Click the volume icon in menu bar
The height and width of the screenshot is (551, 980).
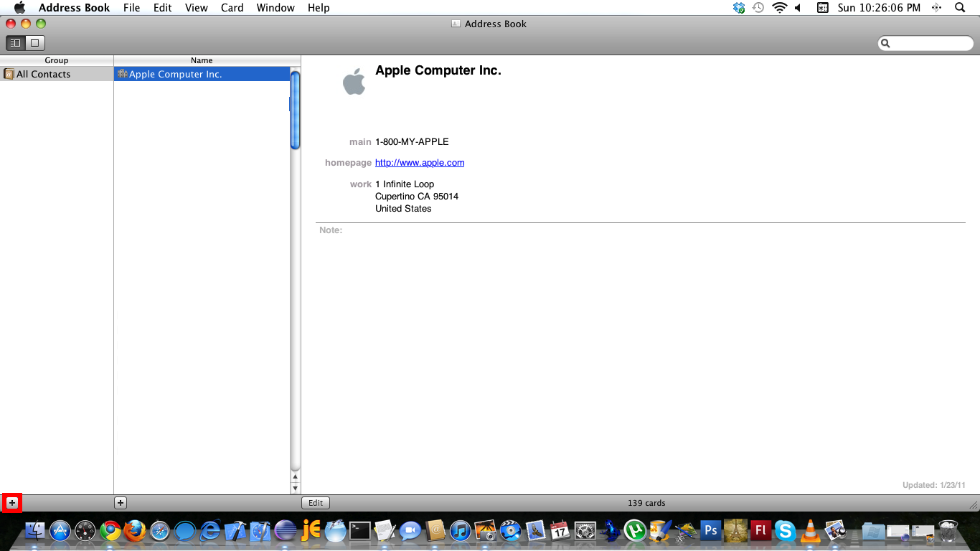(x=798, y=8)
